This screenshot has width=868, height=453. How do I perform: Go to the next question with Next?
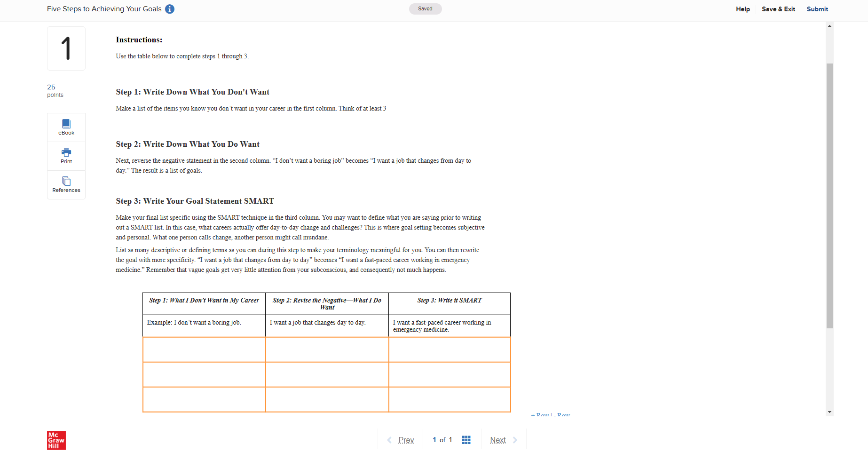point(504,440)
